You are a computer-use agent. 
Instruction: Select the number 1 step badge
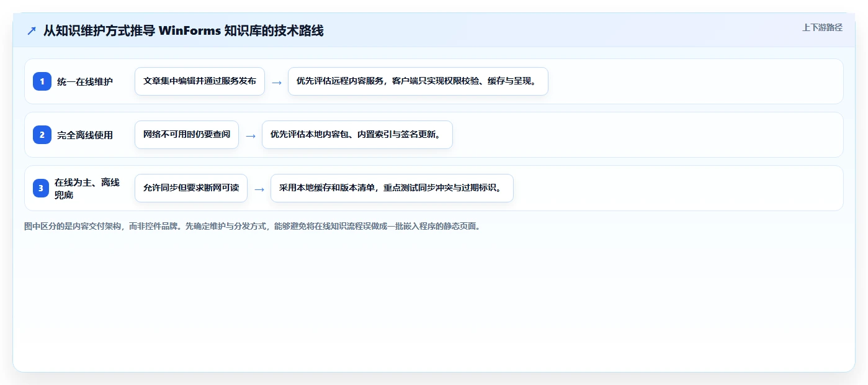click(x=42, y=81)
